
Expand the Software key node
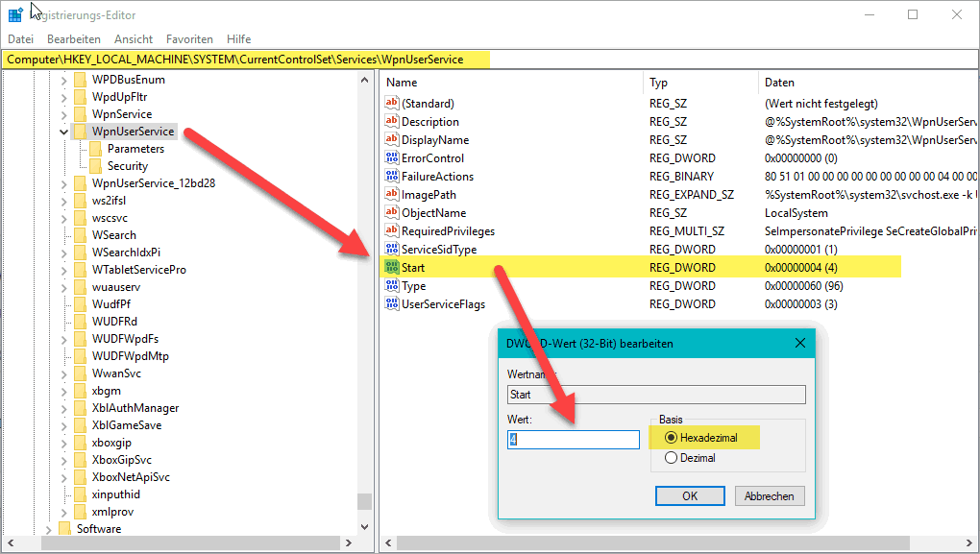tap(48, 529)
